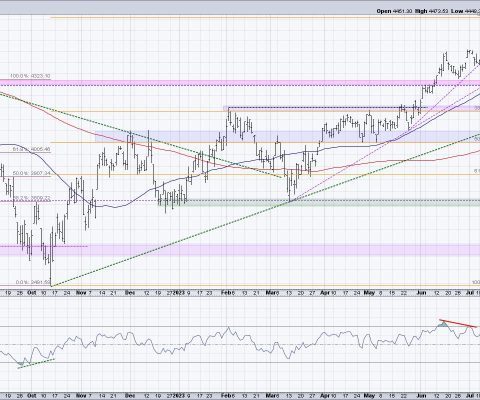Click Jun on the price chart date axis
Viewport: 480px width, 400px height.
(x=422, y=293)
